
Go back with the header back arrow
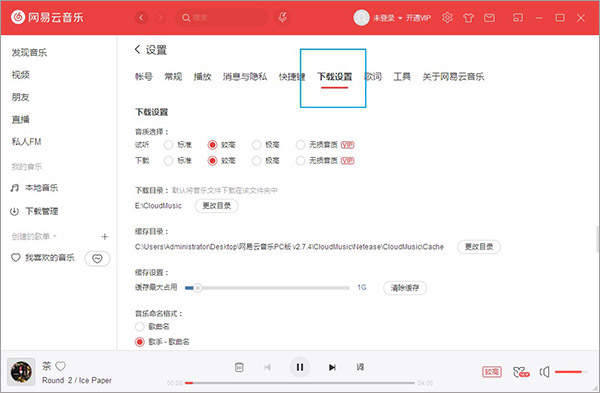pos(141,18)
